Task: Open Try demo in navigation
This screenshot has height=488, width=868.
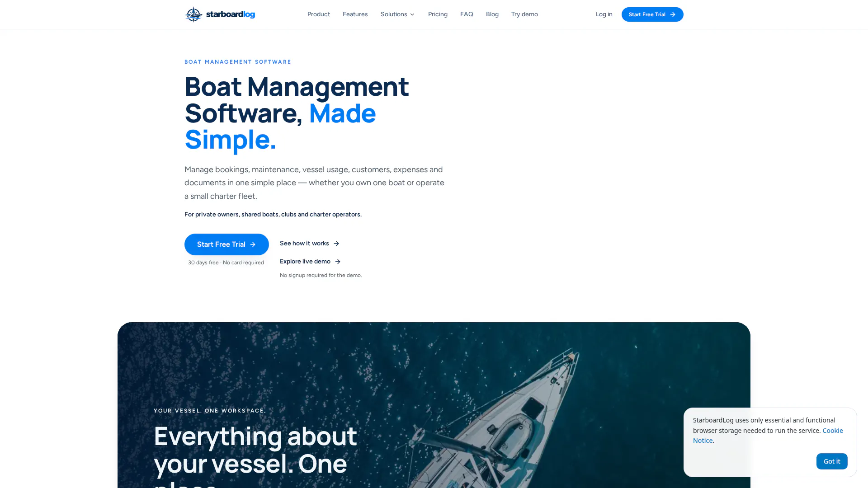Action: coord(524,14)
